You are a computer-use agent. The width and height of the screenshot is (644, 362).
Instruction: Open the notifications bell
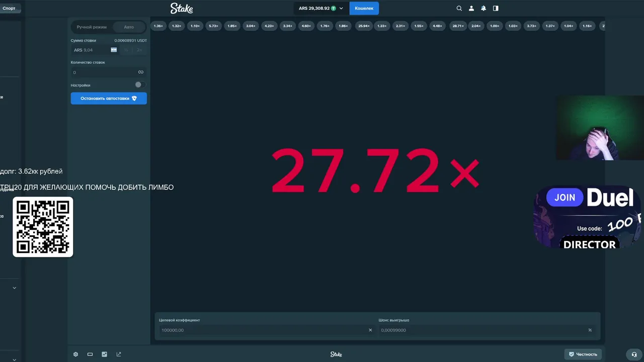tap(484, 8)
